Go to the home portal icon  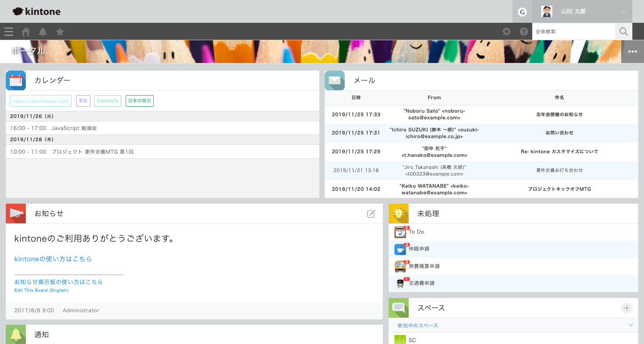[x=26, y=32]
